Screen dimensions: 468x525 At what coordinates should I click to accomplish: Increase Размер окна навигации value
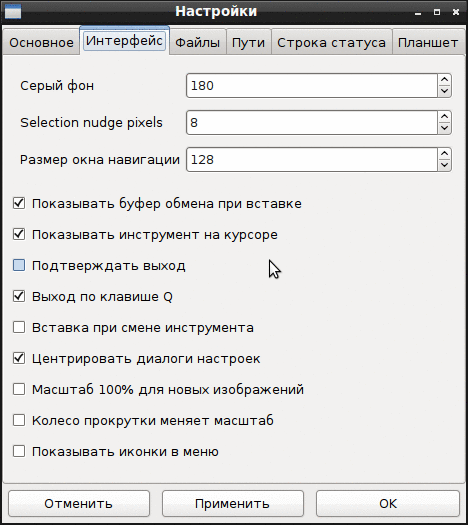(x=445, y=154)
